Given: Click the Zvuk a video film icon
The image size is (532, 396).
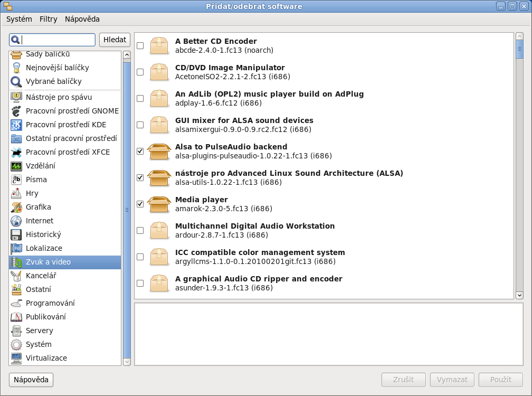Looking at the screenshot, I should 16,262.
